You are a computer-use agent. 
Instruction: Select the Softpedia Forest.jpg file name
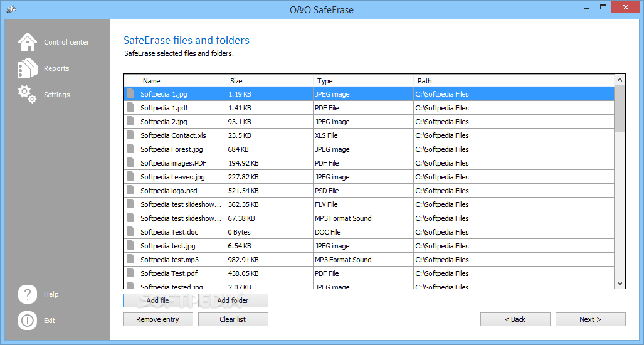[172, 149]
